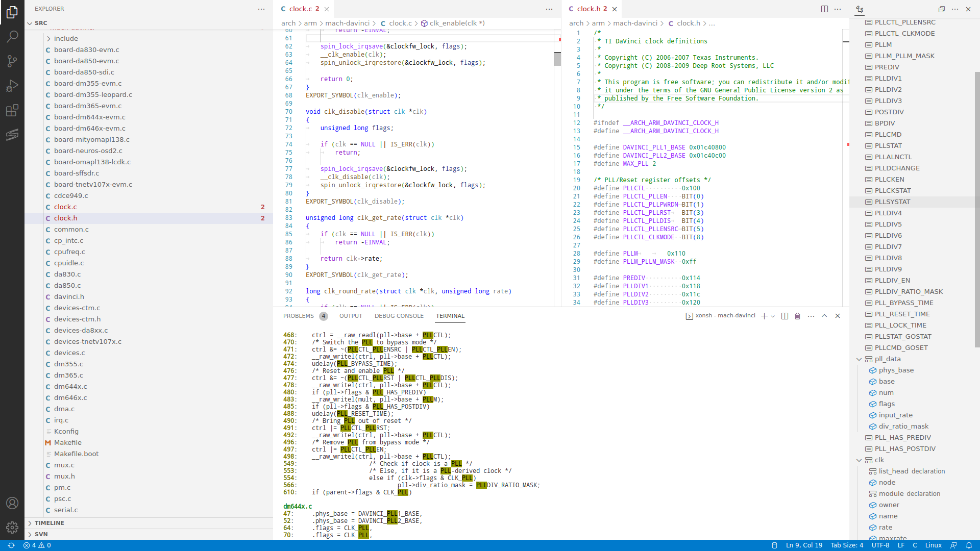This screenshot has height=551, width=980.
Task: Open the Search view in activity bar
Action: [12, 36]
